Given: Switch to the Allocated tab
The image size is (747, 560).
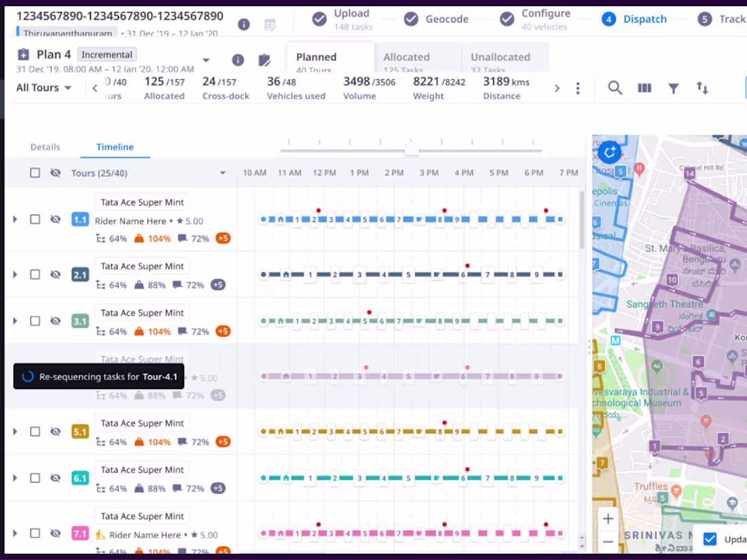Looking at the screenshot, I should coord(406,57).
